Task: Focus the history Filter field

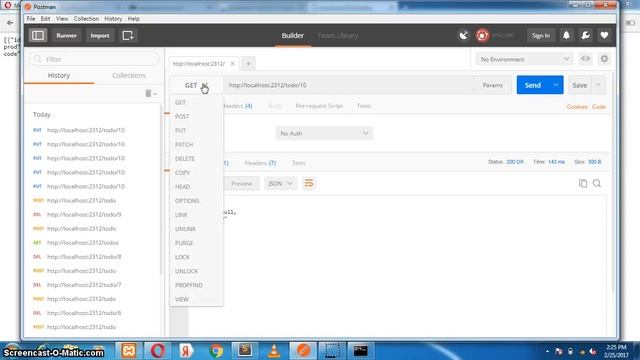Action: click(95, 59)
